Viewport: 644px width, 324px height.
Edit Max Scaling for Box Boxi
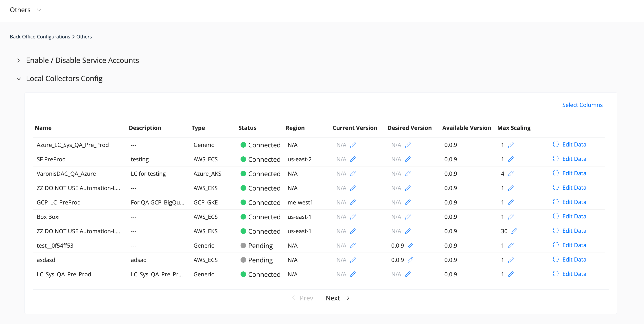click(x=511, y=217)
